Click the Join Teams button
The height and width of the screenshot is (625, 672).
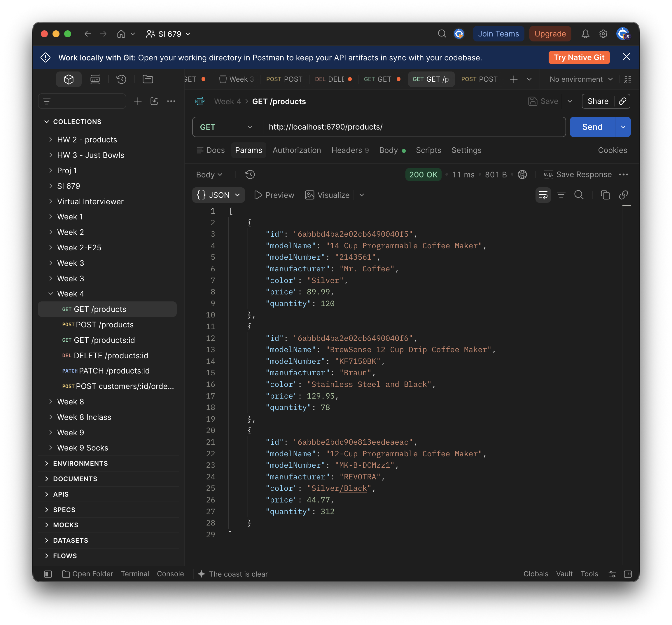[498, 34]
